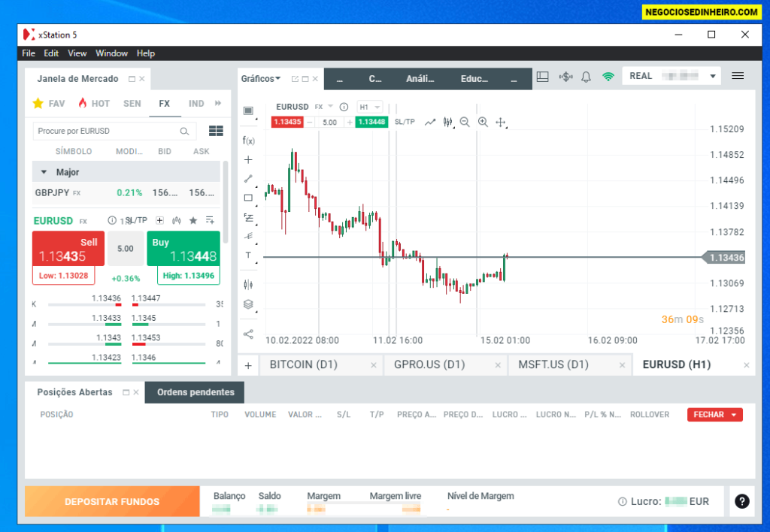770x532 pixels.
Task: Zoom in the EURUSD chart
Action: tap(484, 122)
